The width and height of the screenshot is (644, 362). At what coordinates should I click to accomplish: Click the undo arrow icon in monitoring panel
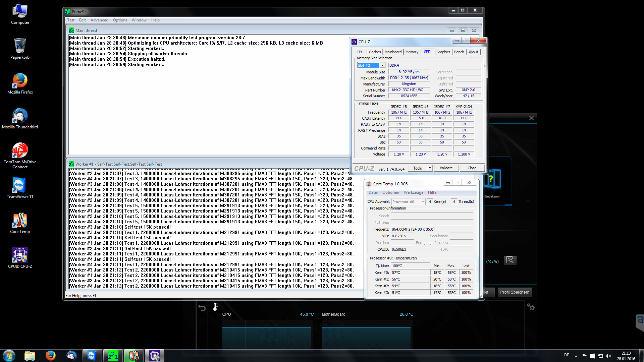(202, 308)
